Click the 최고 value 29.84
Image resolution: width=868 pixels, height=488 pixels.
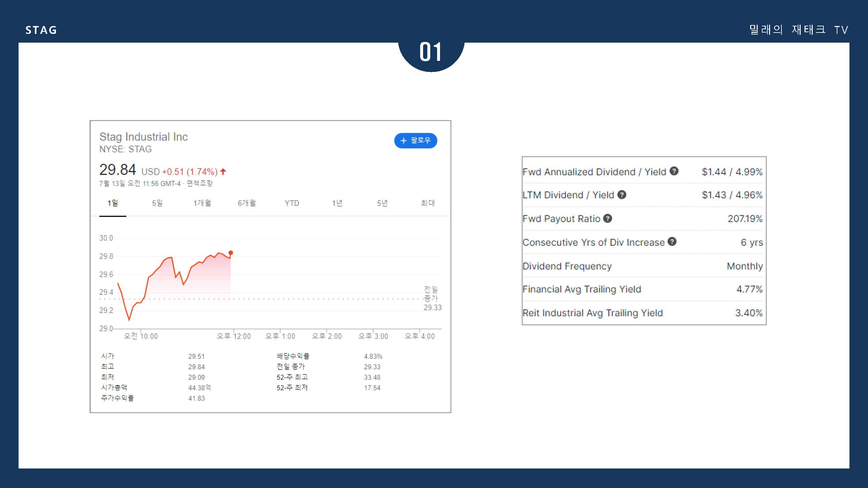(197, 367)
